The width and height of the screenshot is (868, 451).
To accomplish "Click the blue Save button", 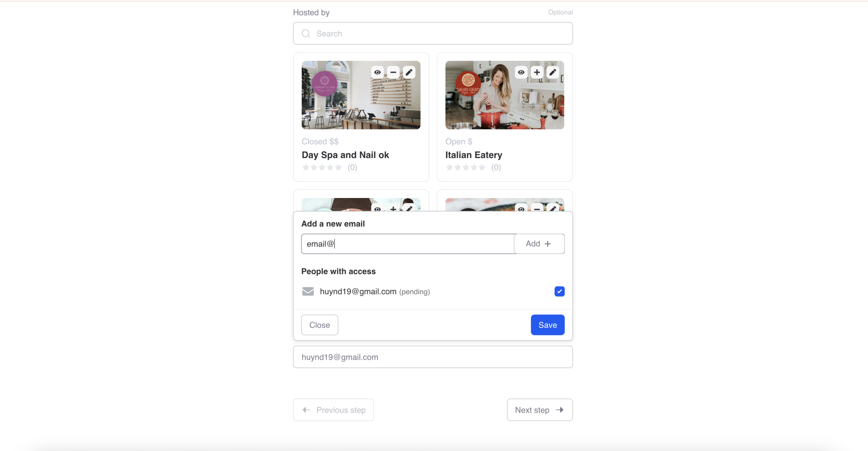I will click(x=547, y=325).
